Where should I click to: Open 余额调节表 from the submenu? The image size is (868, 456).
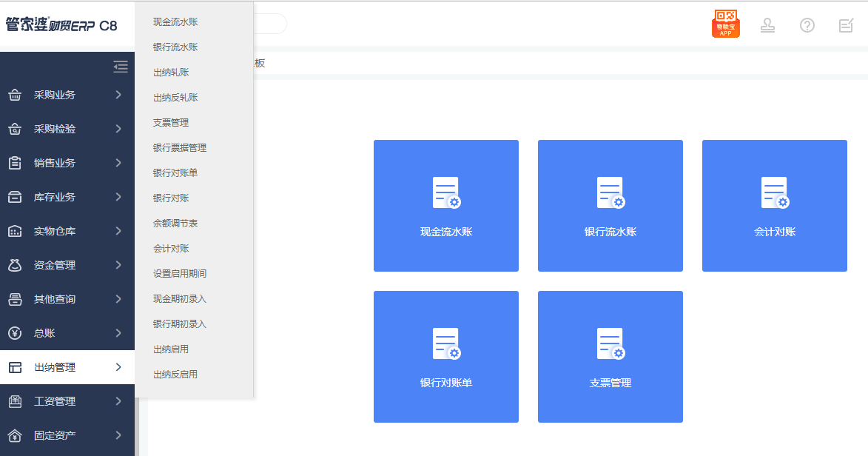click(175, 224)
